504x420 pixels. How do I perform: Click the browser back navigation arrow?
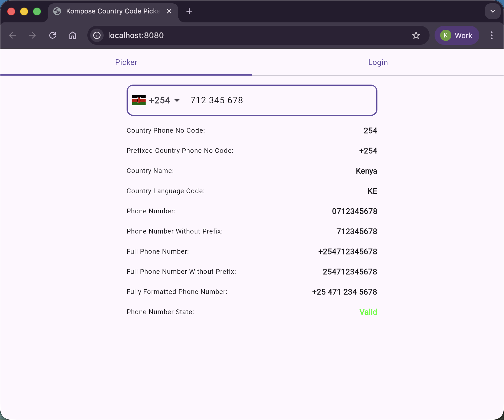pyautogui.click(x=12, y=35)
